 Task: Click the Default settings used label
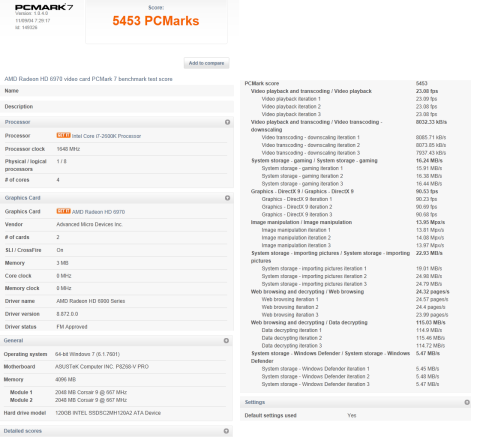pos(270,416)
